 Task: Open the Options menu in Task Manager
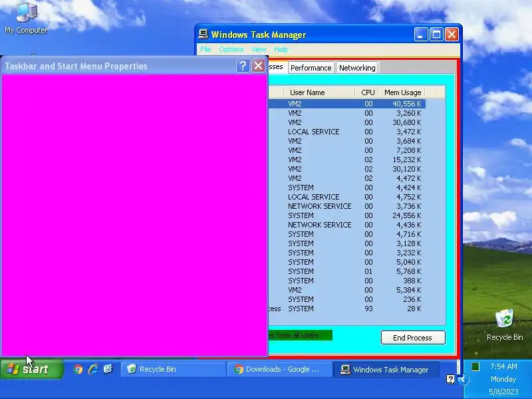pos(231,49)
